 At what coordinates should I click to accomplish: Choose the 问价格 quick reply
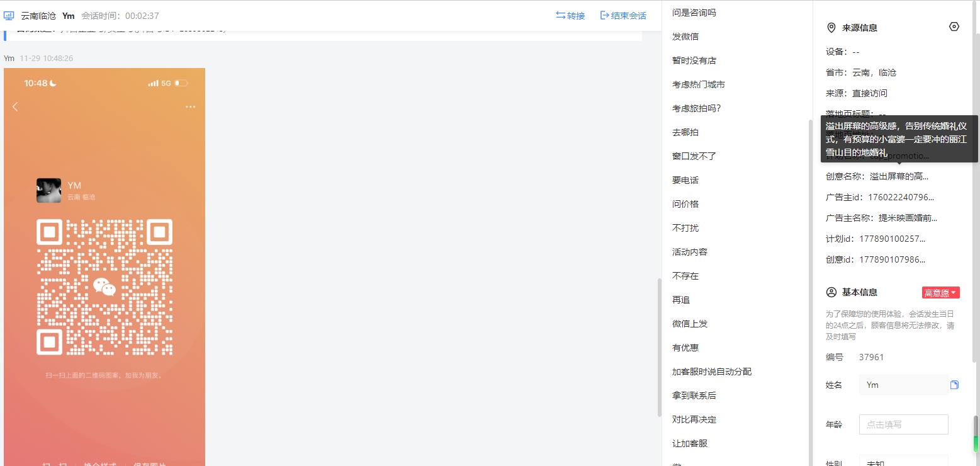685,204
